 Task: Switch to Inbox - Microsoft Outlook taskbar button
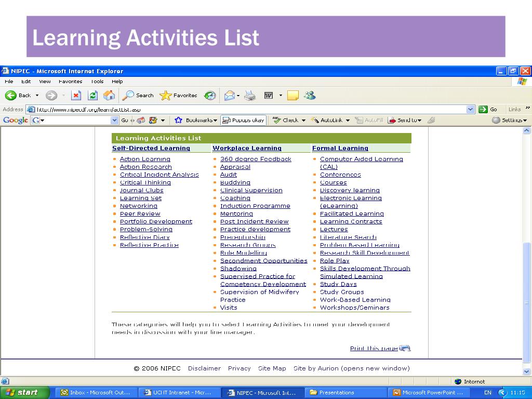(96, 393)
